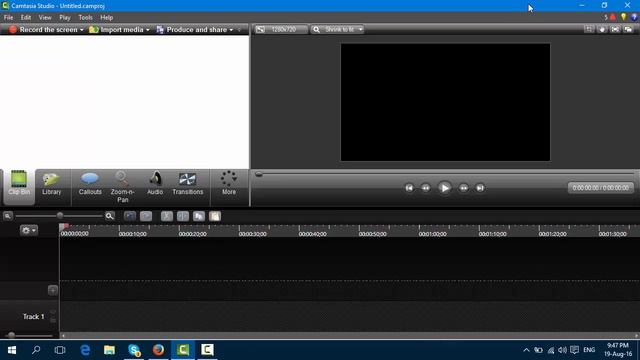Open the Edit menu
This screenshot has height=360, width=640.
(x=26, y=18)
